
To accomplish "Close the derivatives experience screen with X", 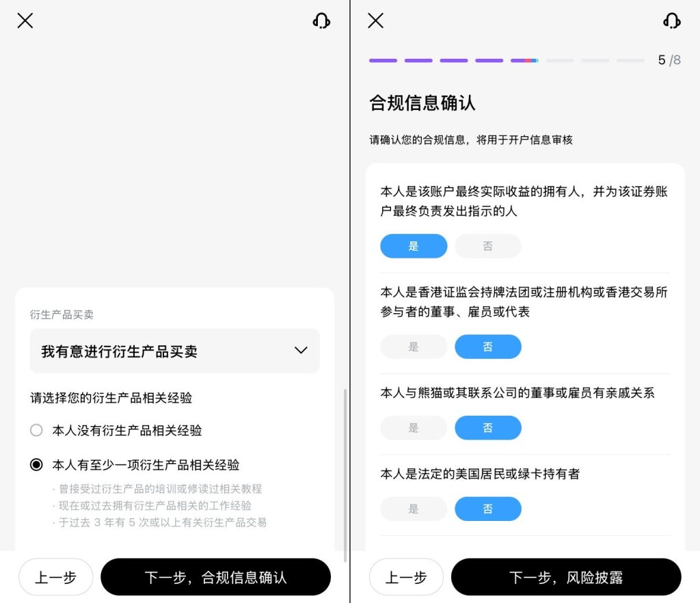I will point(25,21).
